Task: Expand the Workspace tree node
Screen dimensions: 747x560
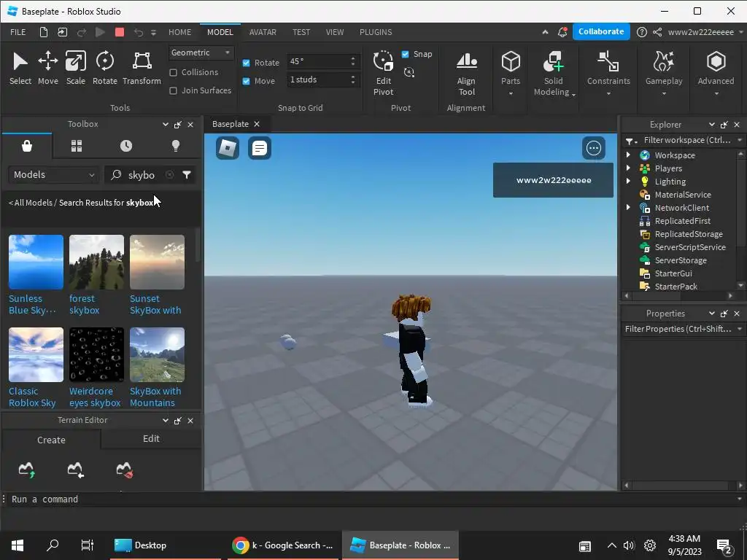Action: pos(628,155)
